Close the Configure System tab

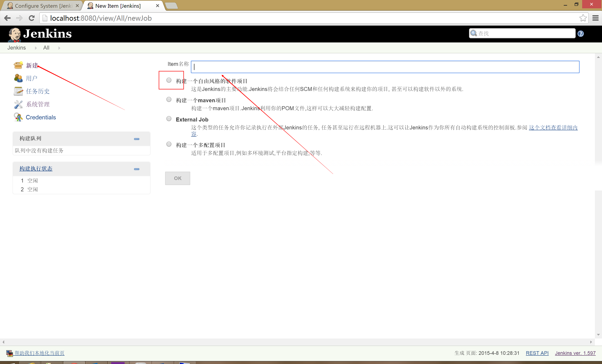[77, 6]
